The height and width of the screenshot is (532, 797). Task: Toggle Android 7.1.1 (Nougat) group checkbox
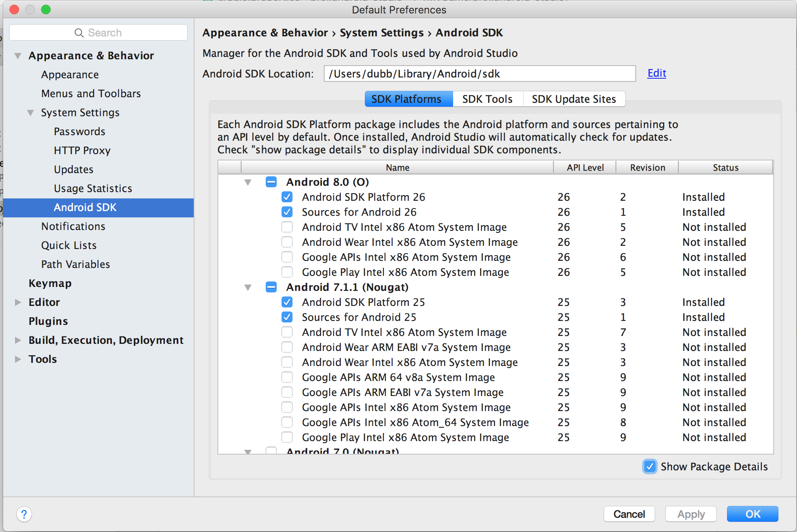(x=271, y=287)
